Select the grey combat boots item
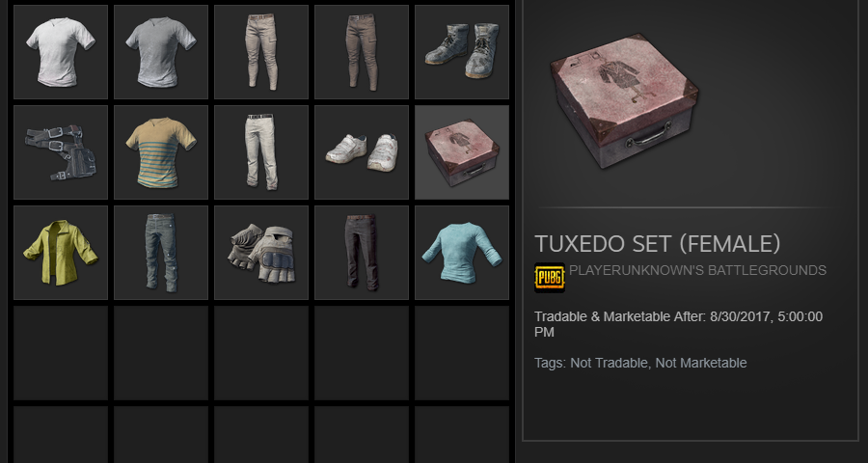This screenshot has width=868, height=463. 462,52
